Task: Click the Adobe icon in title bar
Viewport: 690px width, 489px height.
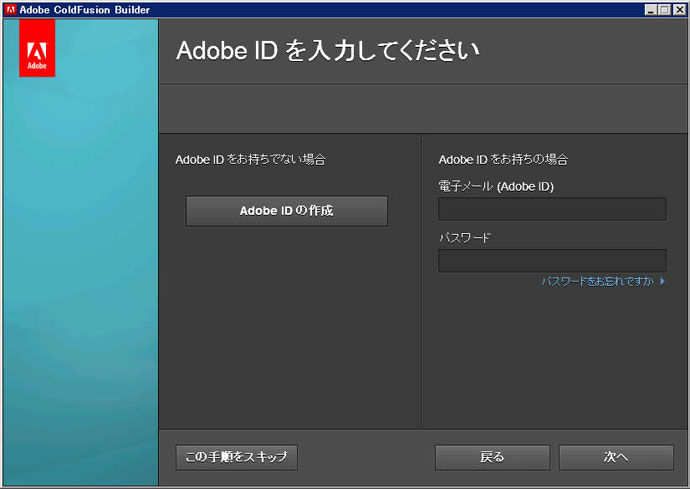Action: (9, 8)
